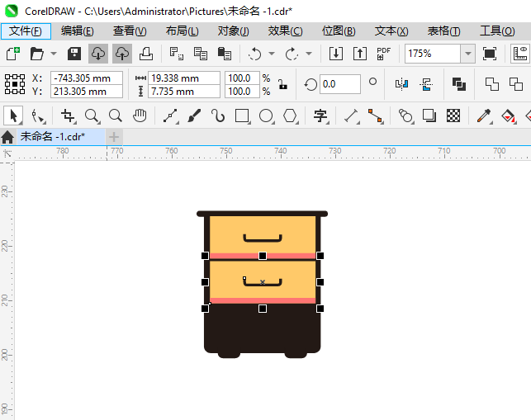This screenshot has width=531, height=420.
Task: Click the Open folder icon
Action: pyautogui.click(x=36, y=54)
